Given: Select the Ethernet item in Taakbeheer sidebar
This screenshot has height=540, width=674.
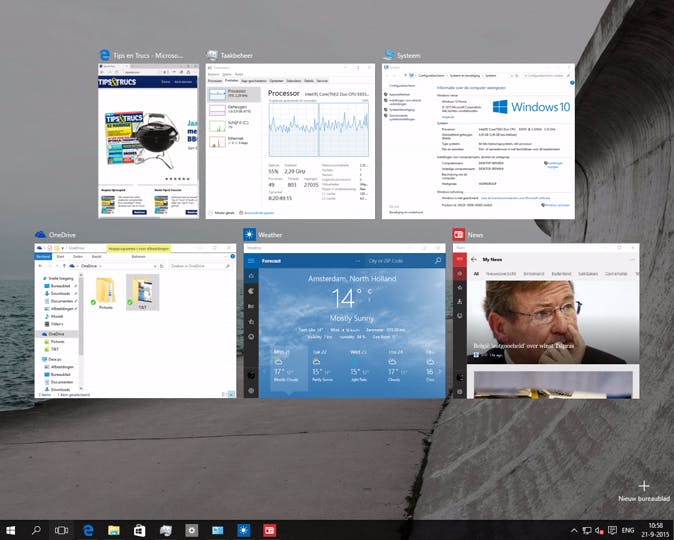Looking at the screenshot, I should (x=234, y=141).
